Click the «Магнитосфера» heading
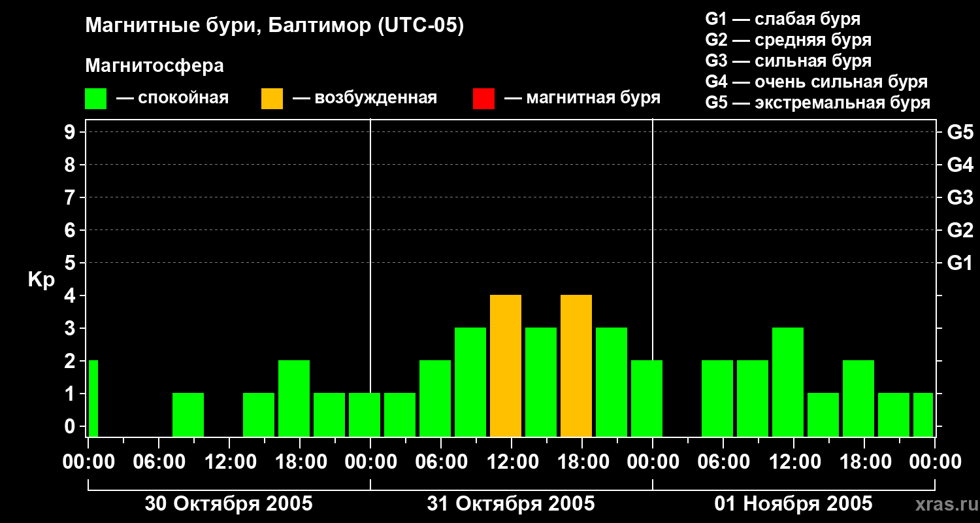The height and width of the screenshot is (523, 980). (154, 65)
